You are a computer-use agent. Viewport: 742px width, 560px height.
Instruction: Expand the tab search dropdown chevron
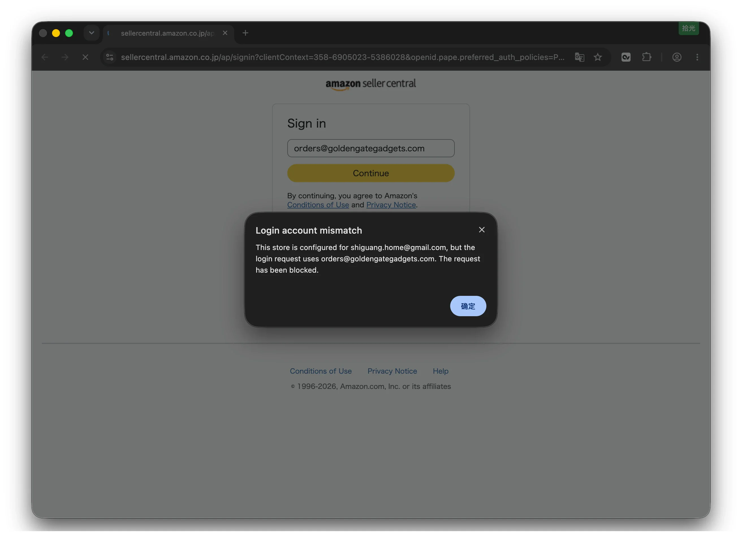pos(92,33)
